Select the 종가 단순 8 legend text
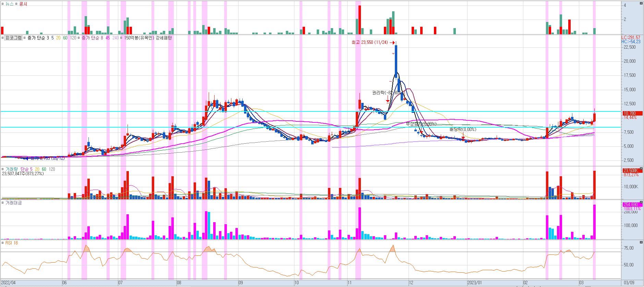644x287 pixels. pos(92,38)
